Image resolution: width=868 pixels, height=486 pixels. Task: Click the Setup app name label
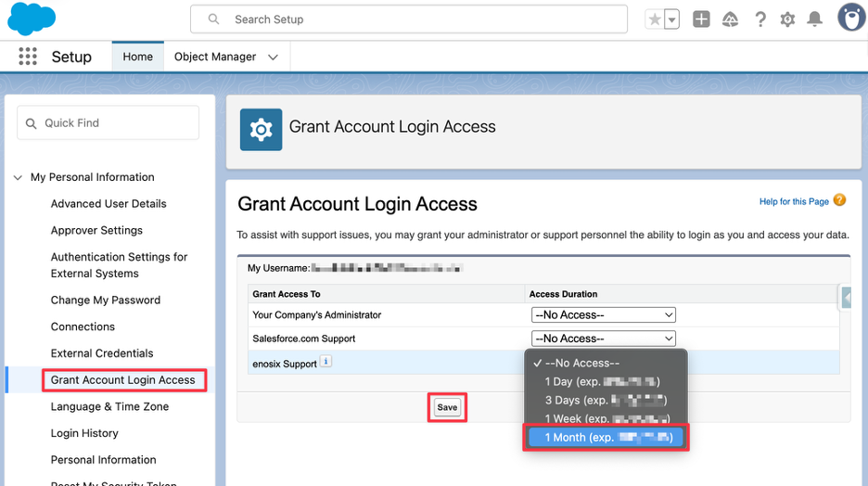(x=71, y=57)
